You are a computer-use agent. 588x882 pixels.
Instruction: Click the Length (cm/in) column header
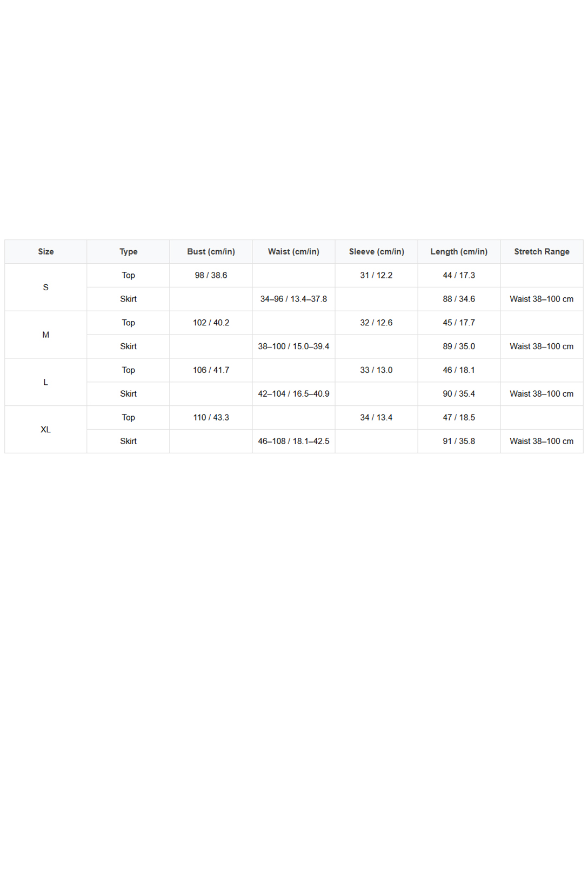(x=459, y=251)
